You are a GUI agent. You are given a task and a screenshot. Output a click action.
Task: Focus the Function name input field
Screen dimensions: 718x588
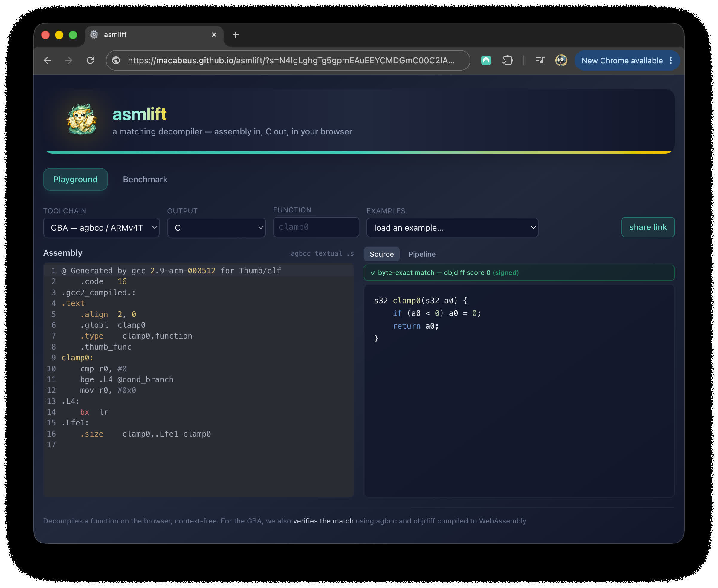click(x=316, y=227)
